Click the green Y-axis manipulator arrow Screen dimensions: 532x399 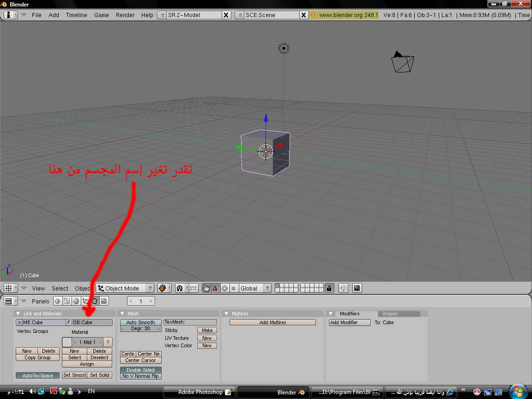coord(239,148)
